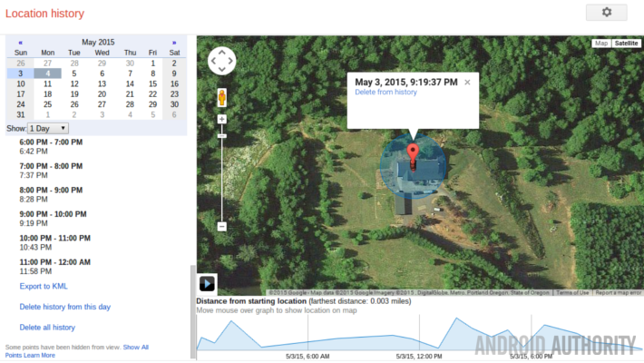Click Report a map error link
This screenshot has width=644, height=363.
pos(618,293)
